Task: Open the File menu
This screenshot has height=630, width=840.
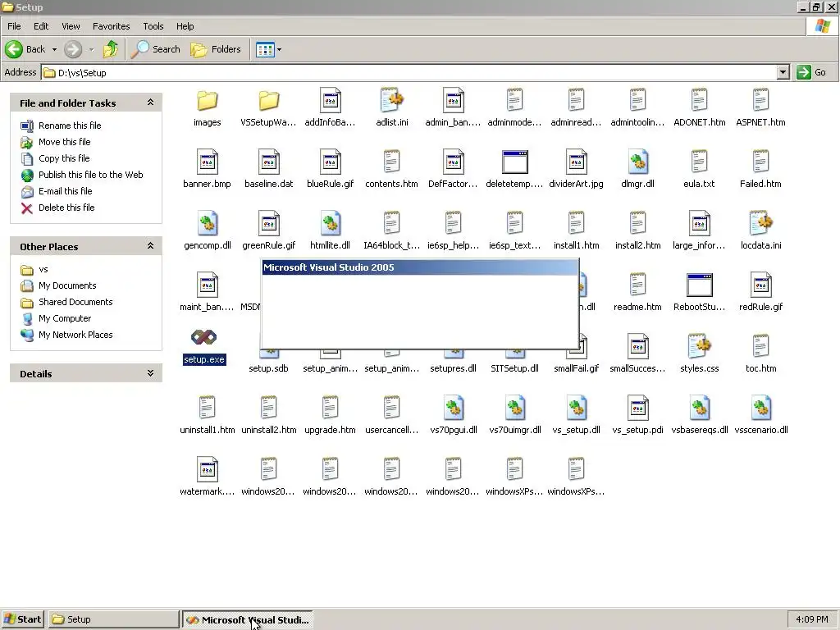Action: coord(14,26)
